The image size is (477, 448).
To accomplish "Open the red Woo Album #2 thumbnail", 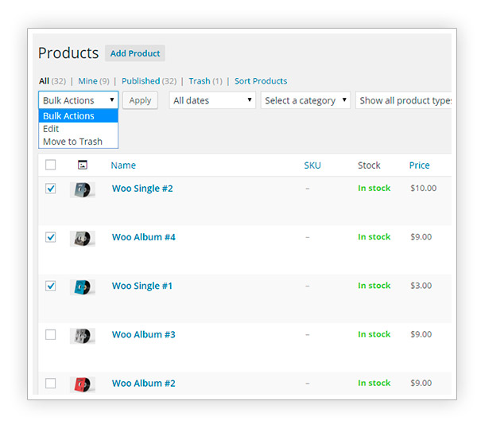I will point(83,384).
